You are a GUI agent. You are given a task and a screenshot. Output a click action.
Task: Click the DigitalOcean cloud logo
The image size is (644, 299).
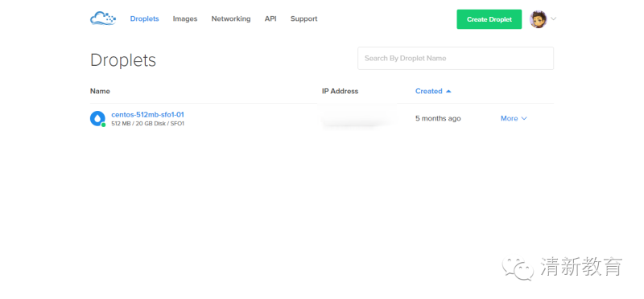[x=103, y=18]
